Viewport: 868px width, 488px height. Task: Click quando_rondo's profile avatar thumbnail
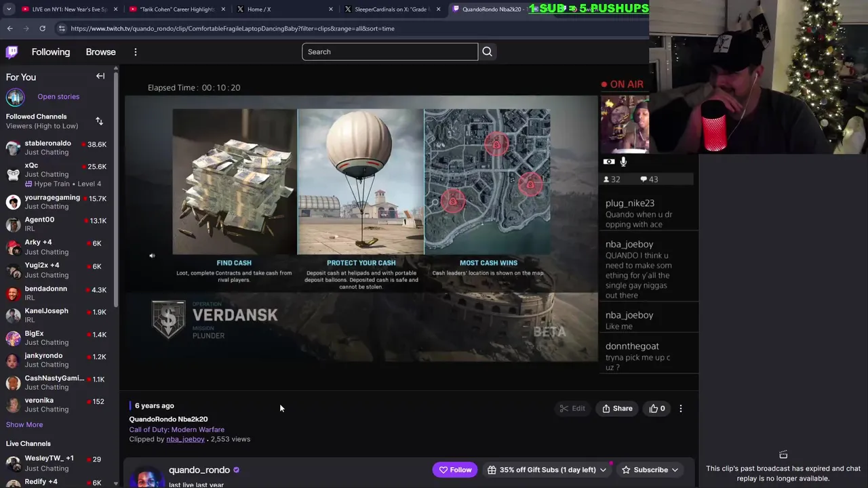coord(147,476)
